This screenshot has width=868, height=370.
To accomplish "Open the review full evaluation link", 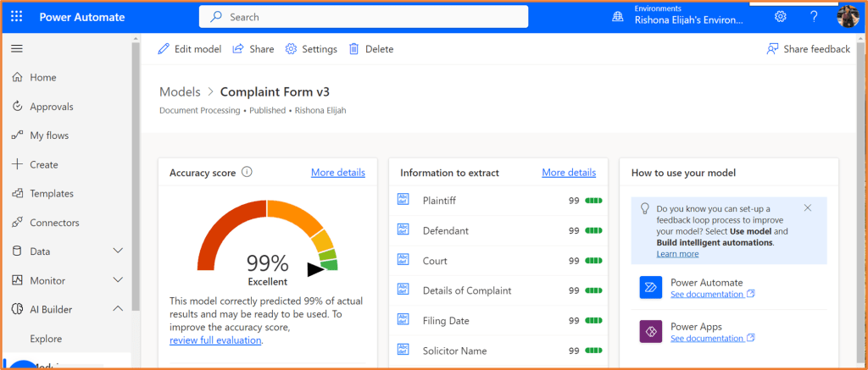I will [215, 340].
